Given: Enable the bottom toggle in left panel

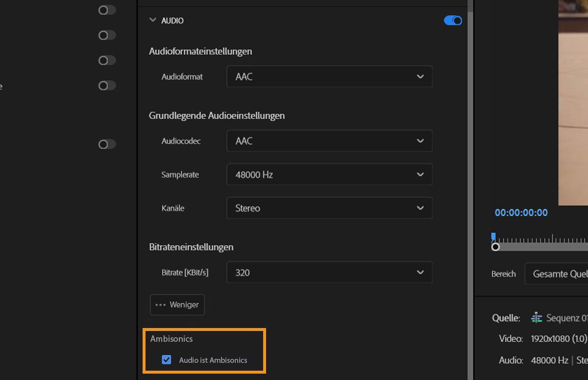Looking at the screenshot, I should pos(106,144).
